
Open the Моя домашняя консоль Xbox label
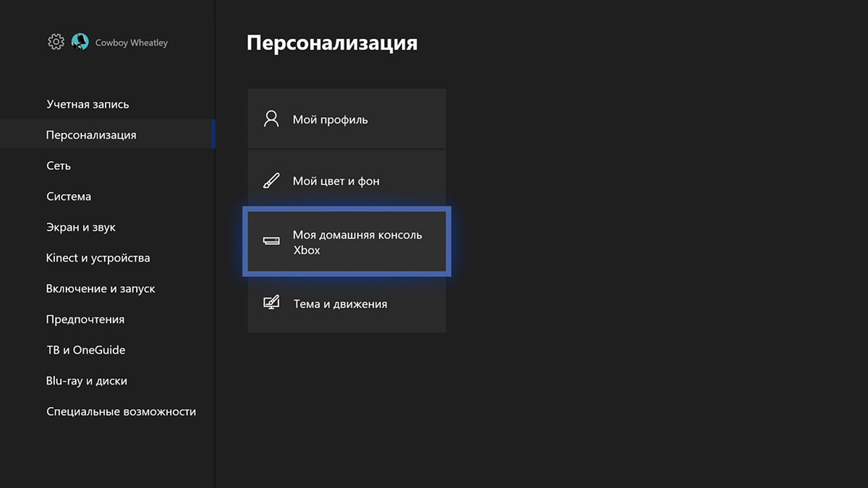(357, 242)
